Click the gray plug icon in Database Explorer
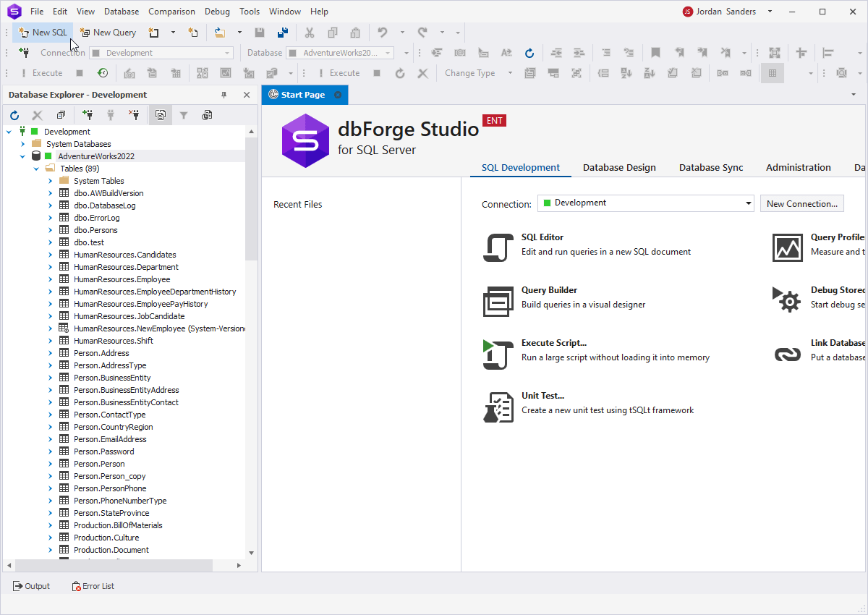 [x=111, y=115]
